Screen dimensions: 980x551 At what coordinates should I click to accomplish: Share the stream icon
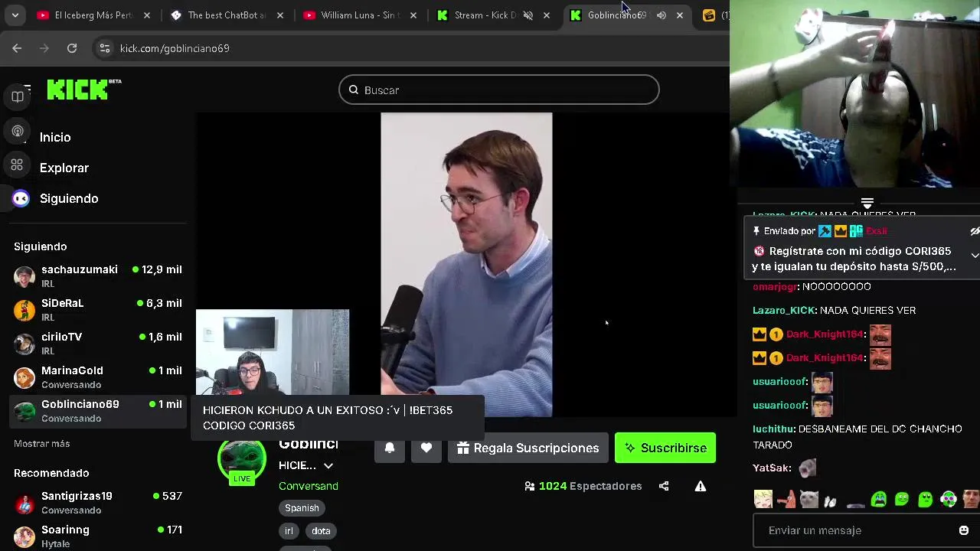664,486
